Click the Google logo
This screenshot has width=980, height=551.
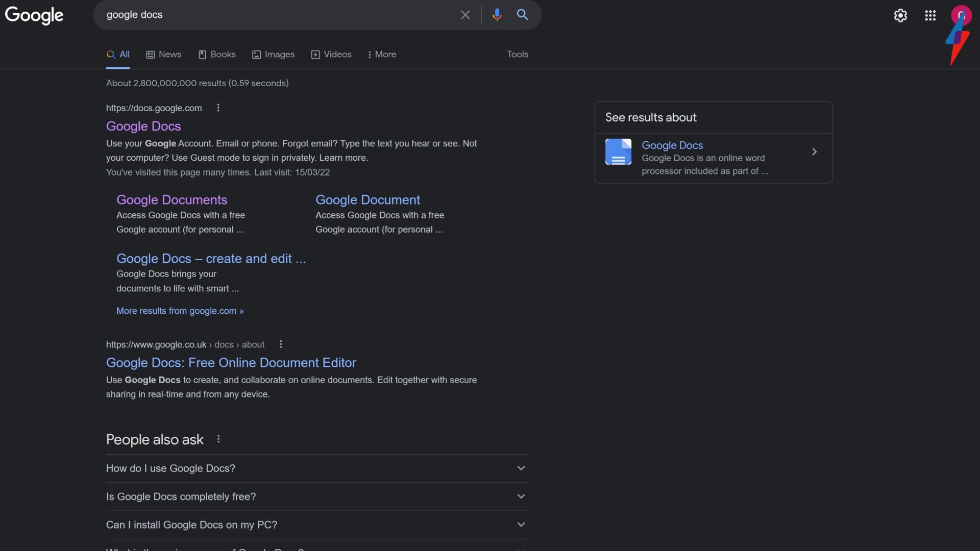pos(34,15)
